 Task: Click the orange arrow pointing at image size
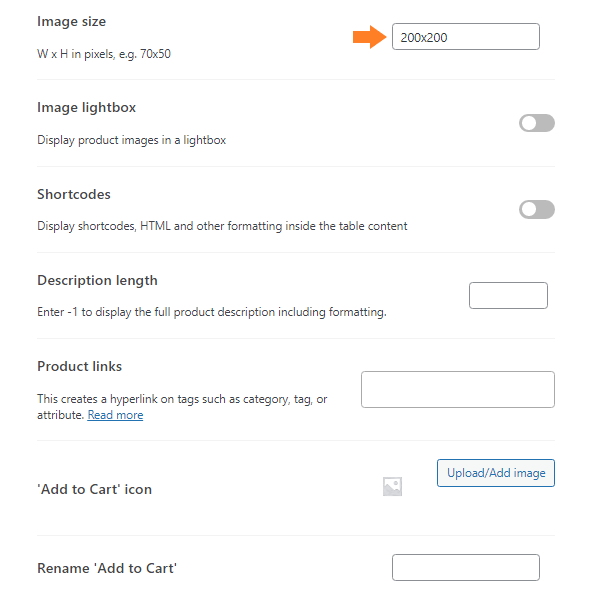[369, 37]
